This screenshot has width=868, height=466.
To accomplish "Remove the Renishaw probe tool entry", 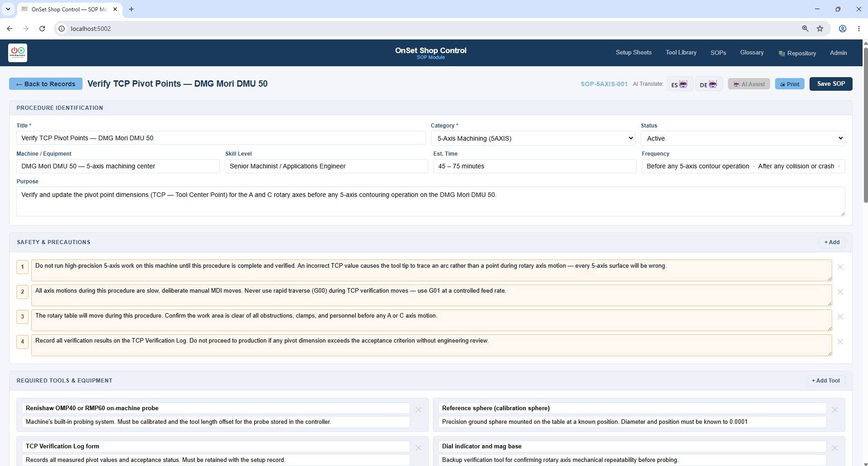I will 418,410.
